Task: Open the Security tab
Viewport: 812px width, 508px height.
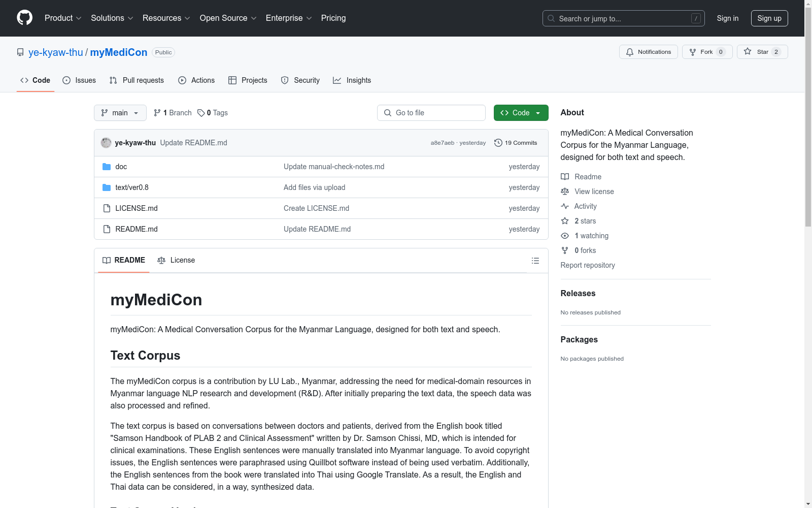Action: [300, 80]
